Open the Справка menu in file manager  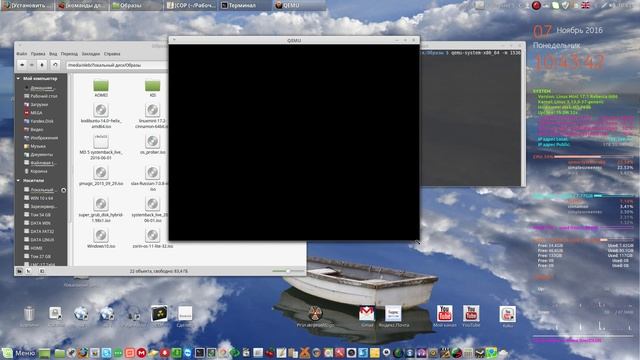(x=112, y=54)
